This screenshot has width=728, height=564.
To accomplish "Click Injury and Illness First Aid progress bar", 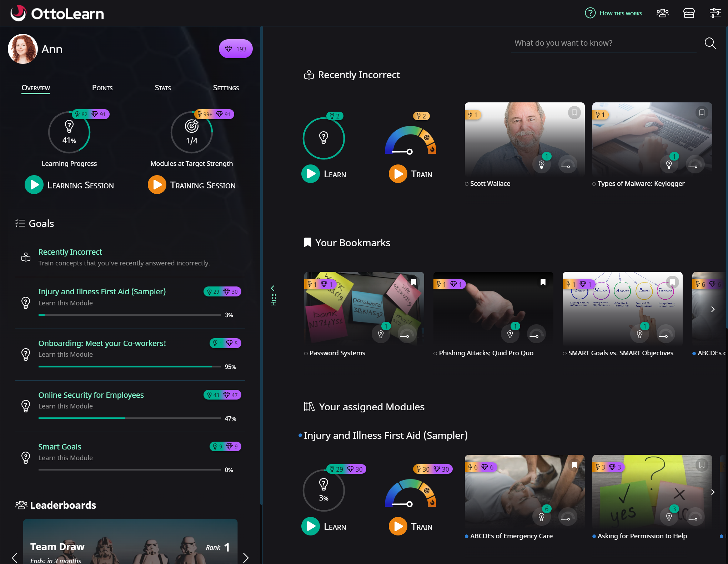I will [130, 315].
